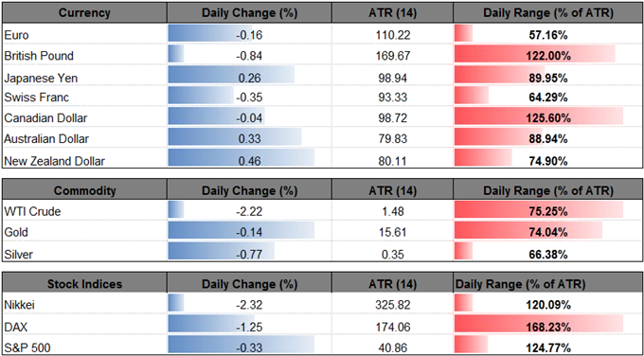Click the WTI Crude -2.22 change cell

coord(249,211)
